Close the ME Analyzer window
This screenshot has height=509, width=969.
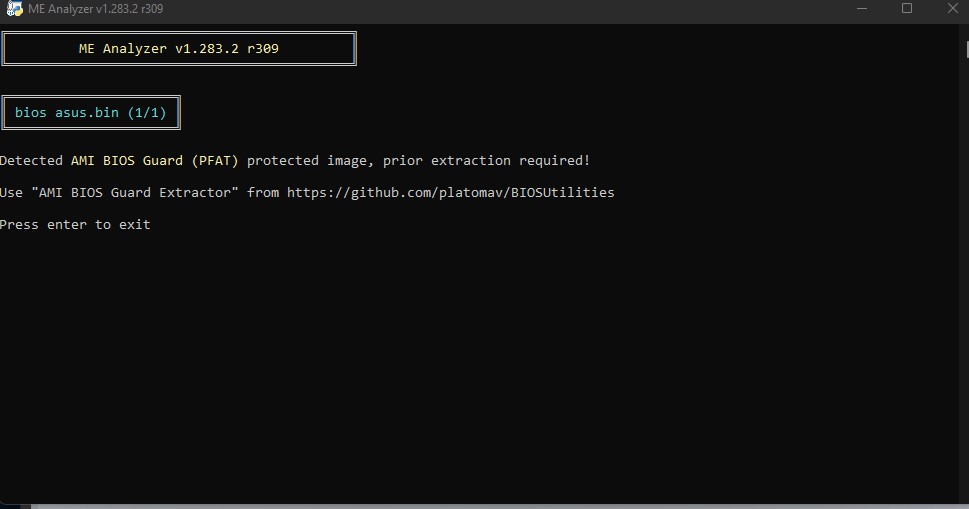coord(951,9)
